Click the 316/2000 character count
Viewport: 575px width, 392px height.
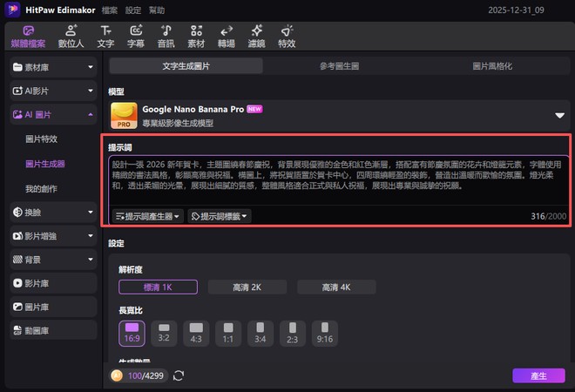549,216
